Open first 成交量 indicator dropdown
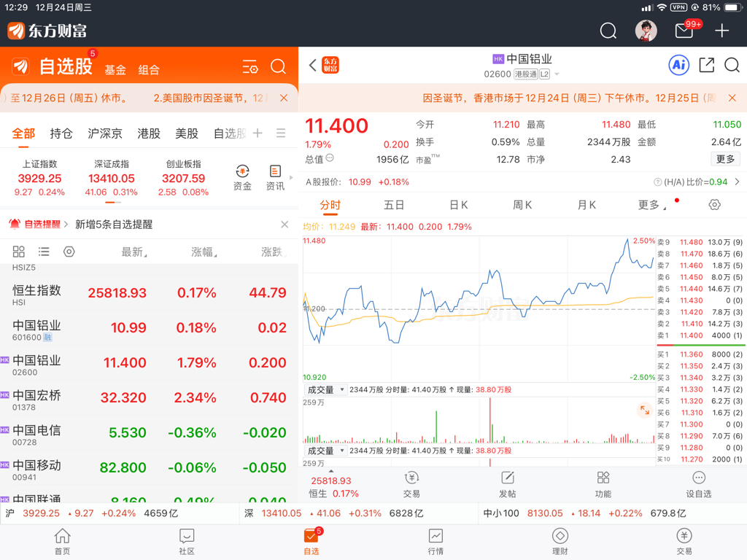The height and width of the screenshot is (560, 747). [325, 389]
